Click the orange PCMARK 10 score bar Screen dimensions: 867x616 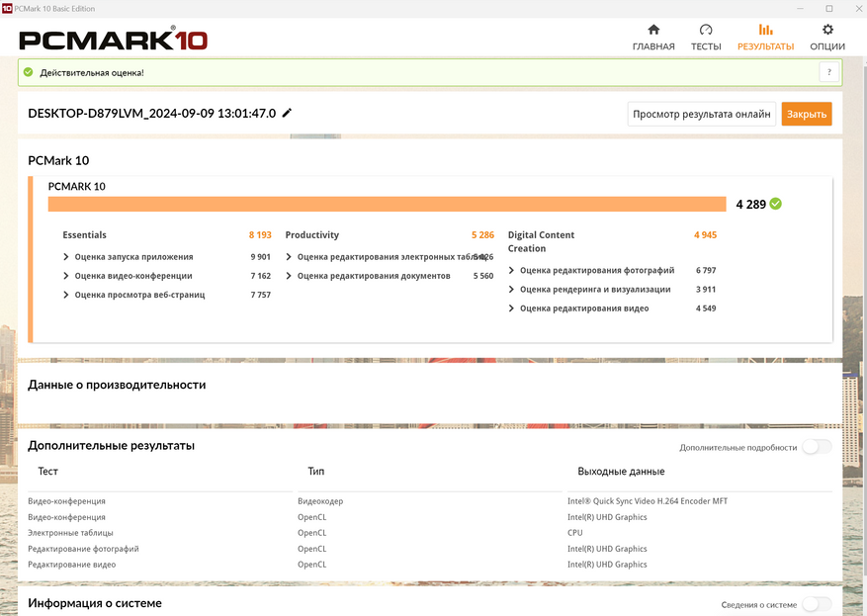388,204
